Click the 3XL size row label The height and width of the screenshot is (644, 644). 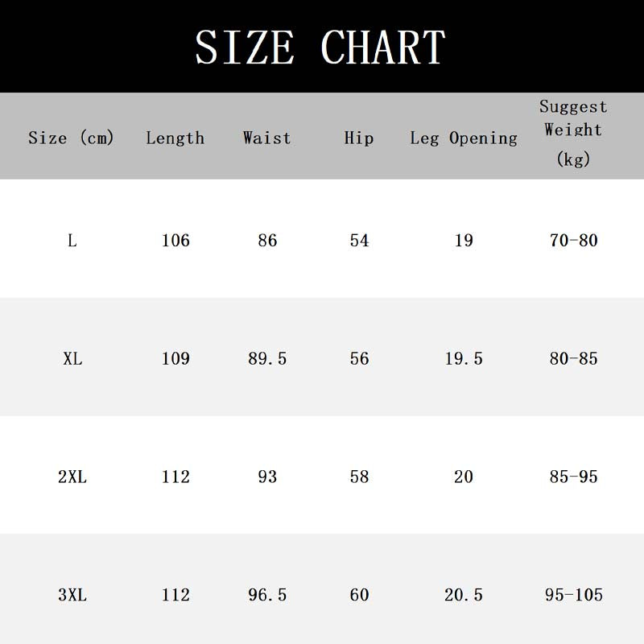(72, 595)
